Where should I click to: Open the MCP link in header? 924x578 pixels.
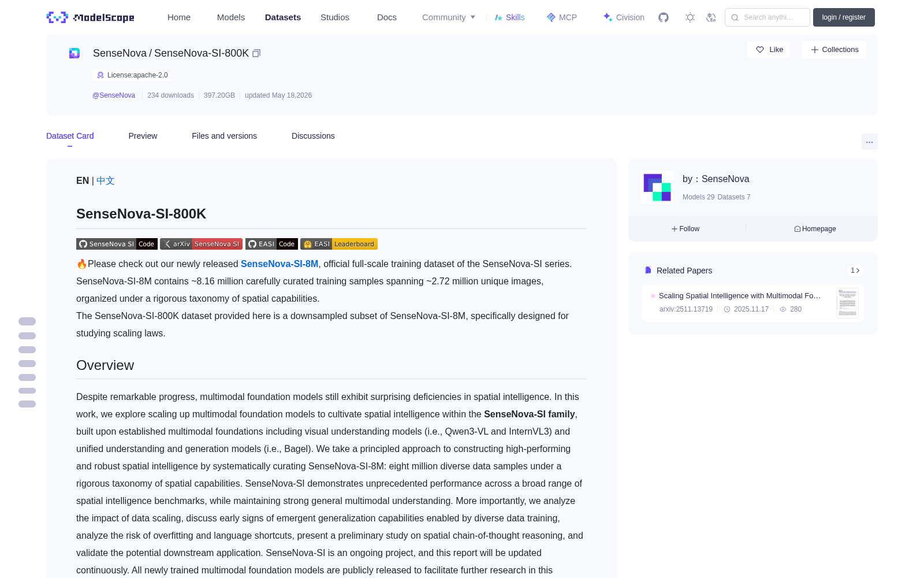click(x=562, y=17)
